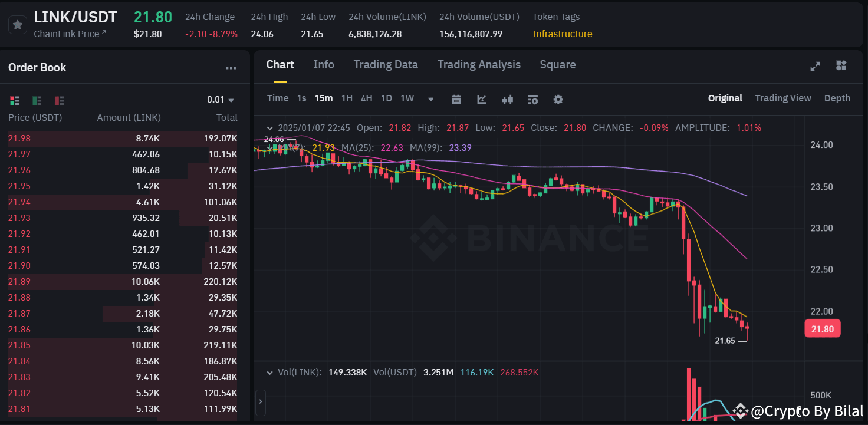Change candlestick chart style icon

tap(508, 99)
